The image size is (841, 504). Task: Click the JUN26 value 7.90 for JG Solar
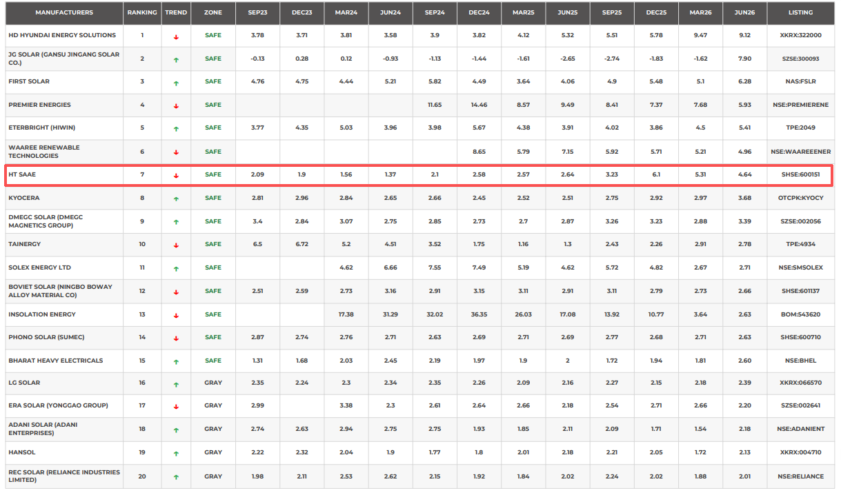(744, 59)
